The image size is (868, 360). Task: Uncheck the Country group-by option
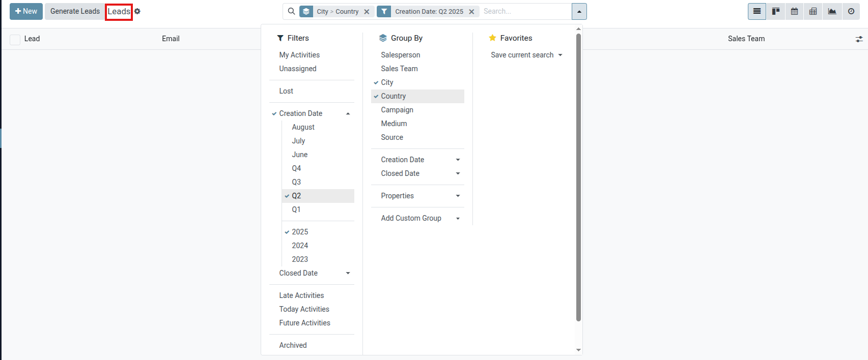[394, 96]
